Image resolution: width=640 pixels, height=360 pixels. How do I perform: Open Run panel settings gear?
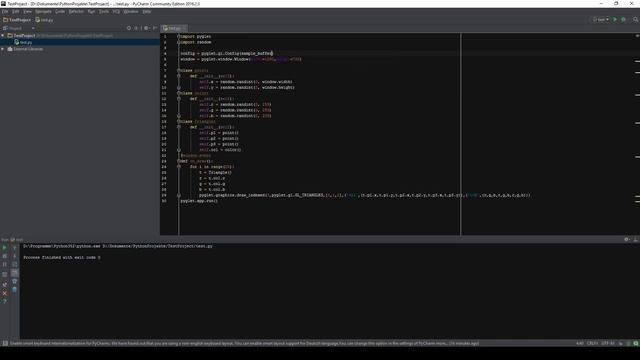pos(627,240)
